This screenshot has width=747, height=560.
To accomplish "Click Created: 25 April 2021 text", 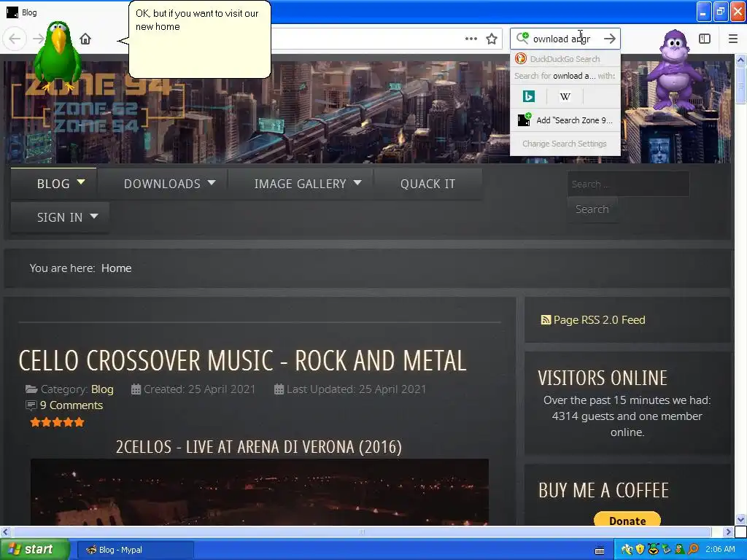I will tap(199, 389).
